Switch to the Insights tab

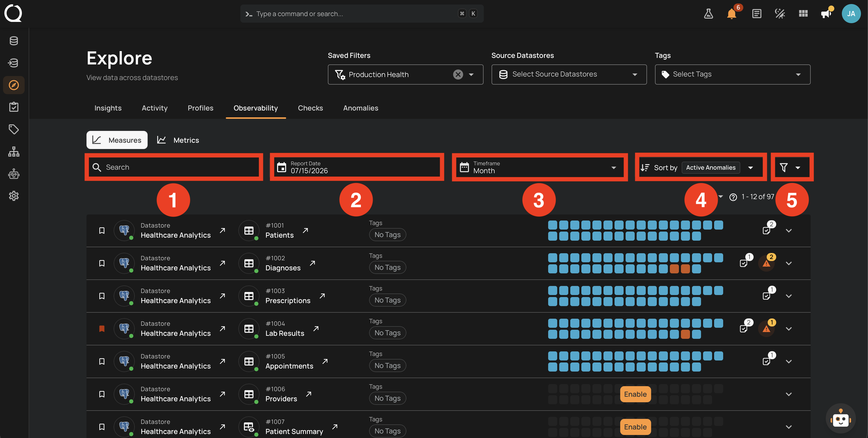point(108,108)
